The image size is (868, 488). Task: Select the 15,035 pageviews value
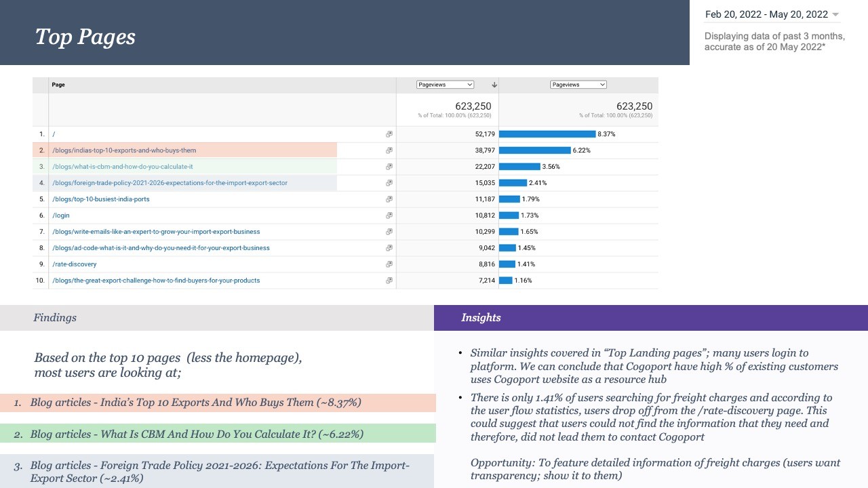485,183
